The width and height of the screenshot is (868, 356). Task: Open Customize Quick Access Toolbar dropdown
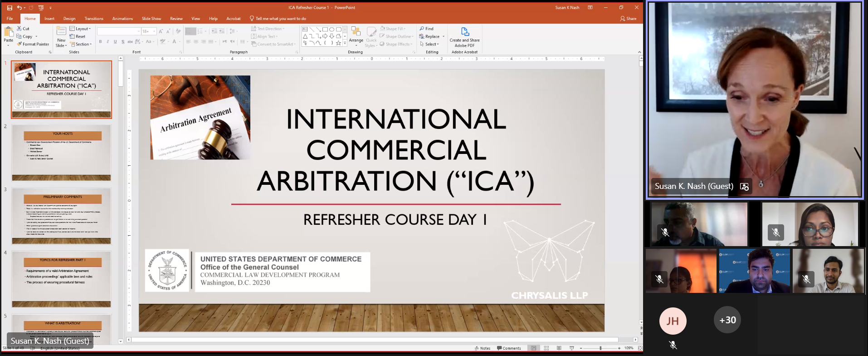(x=50, y=8)
